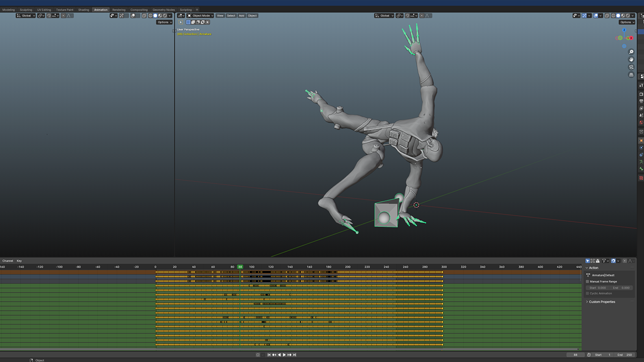Switch to the Shading workspace tab
Screen dimensions: 644x362
coord(84,10)
